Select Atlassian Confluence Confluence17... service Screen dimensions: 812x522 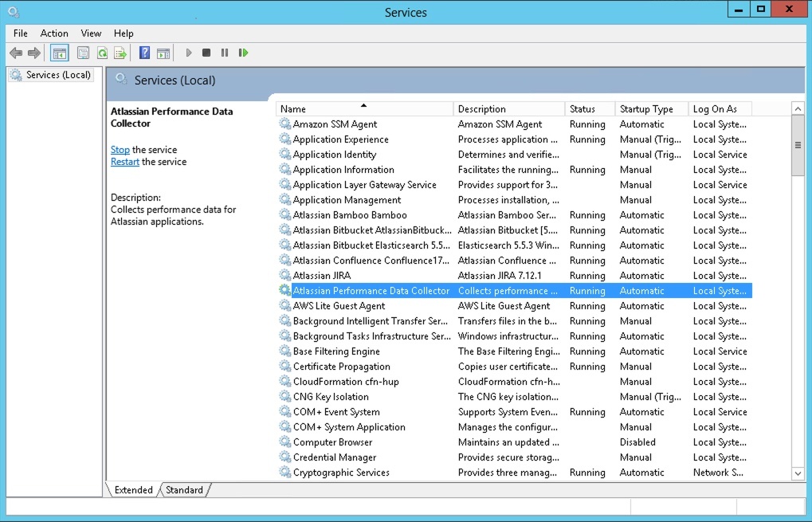(x=515, y=260)
